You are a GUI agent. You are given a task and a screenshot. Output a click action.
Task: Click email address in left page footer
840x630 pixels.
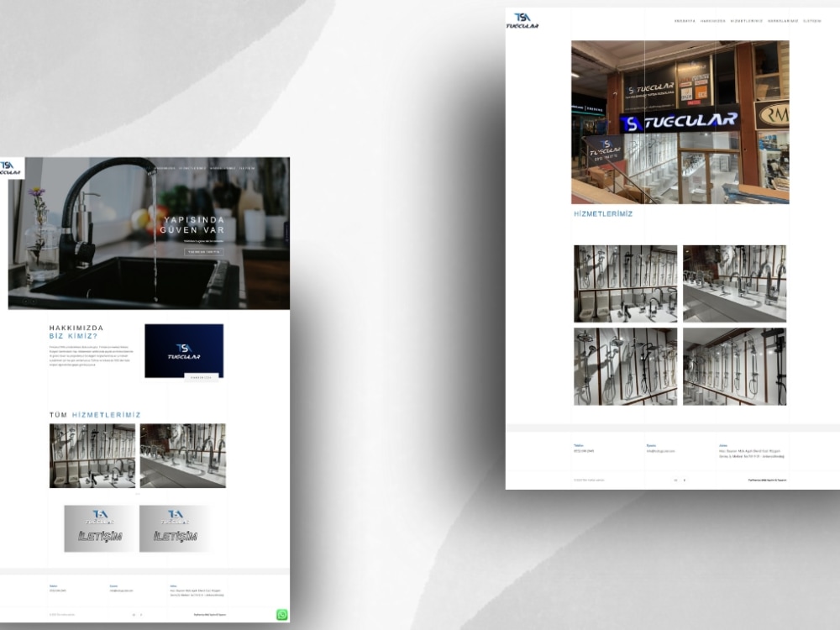coord(122,591)
